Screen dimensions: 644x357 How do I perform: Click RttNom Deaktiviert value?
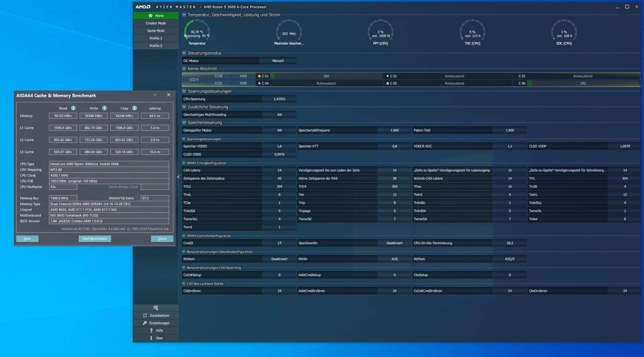279,259
